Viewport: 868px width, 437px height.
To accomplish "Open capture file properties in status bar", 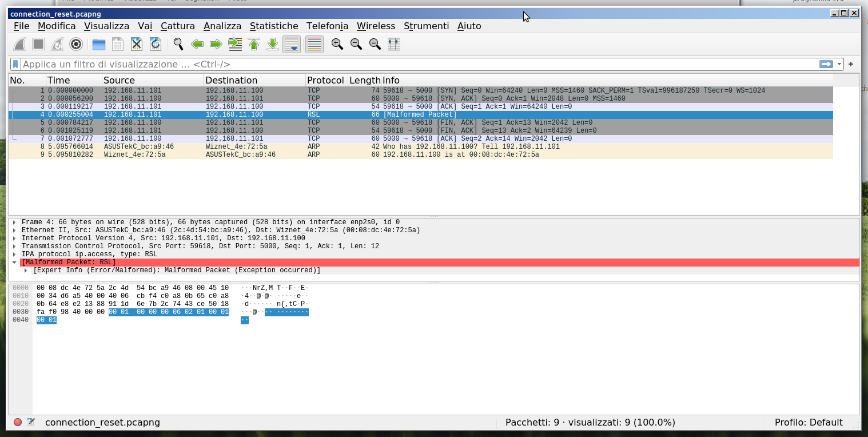I will [31, 422].
